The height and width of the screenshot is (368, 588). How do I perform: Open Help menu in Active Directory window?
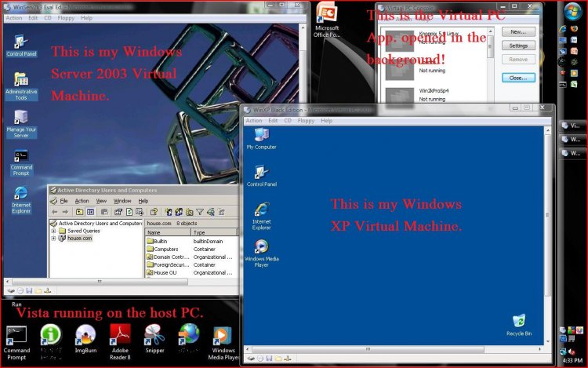(143, 201)
